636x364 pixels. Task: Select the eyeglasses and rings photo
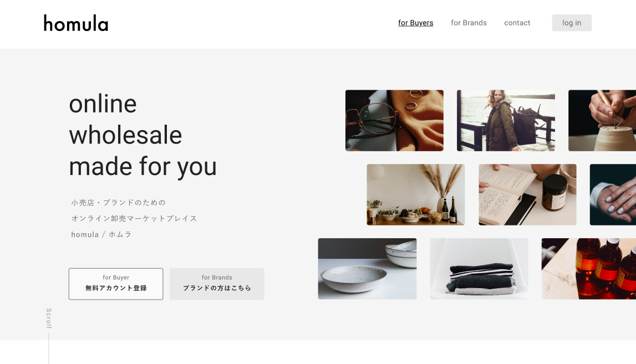[394, 120]
